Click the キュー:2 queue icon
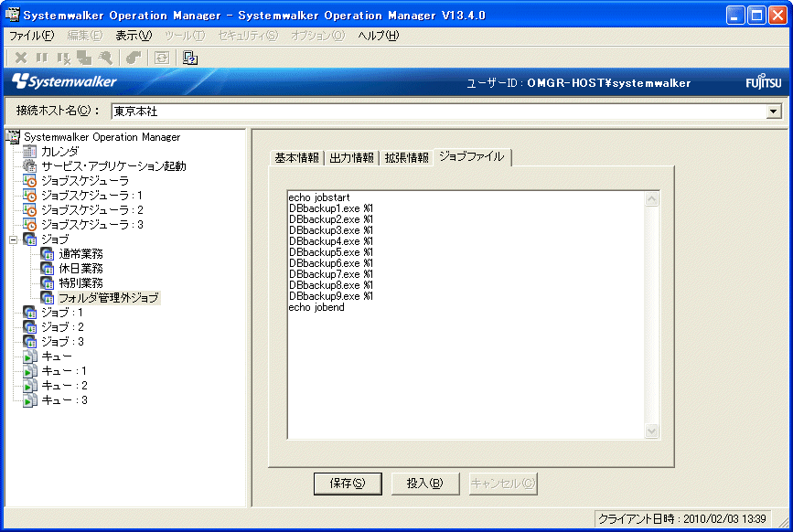The image size is (793, 532). pos(30,386)
